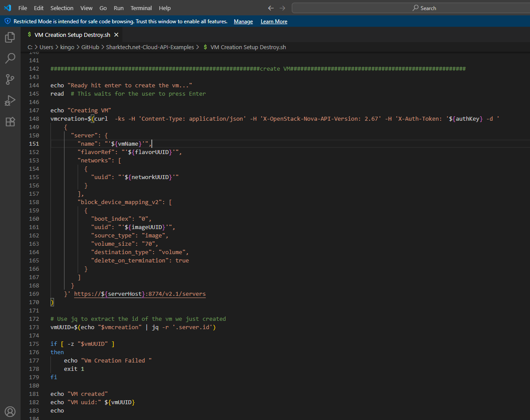
Task: Follow the servers URL link on line 169
Action: (140, 294)
